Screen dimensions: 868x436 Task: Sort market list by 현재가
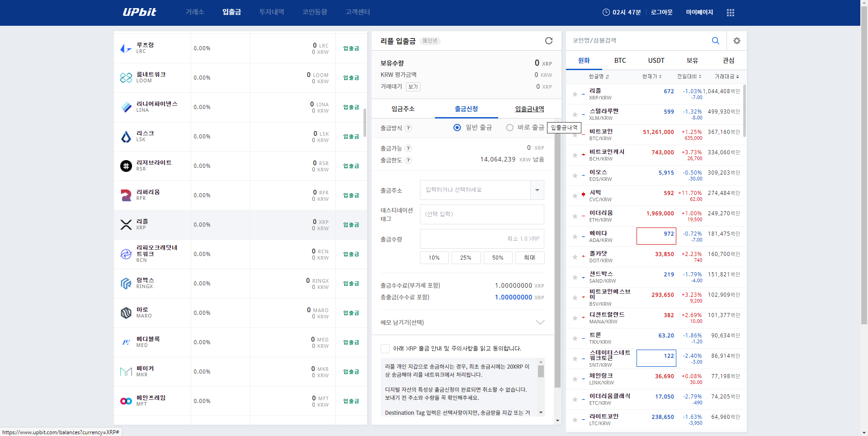(652, 76)
